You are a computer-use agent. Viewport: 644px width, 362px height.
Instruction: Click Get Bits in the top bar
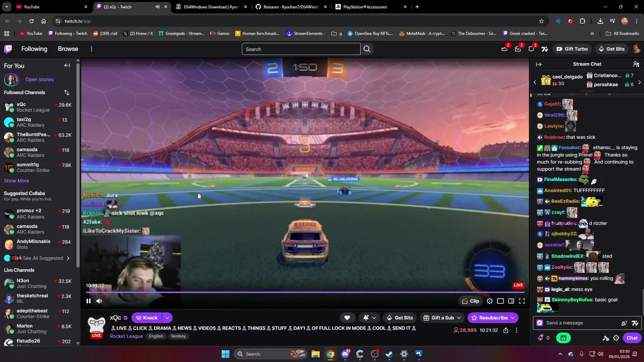tap(611, 49)
